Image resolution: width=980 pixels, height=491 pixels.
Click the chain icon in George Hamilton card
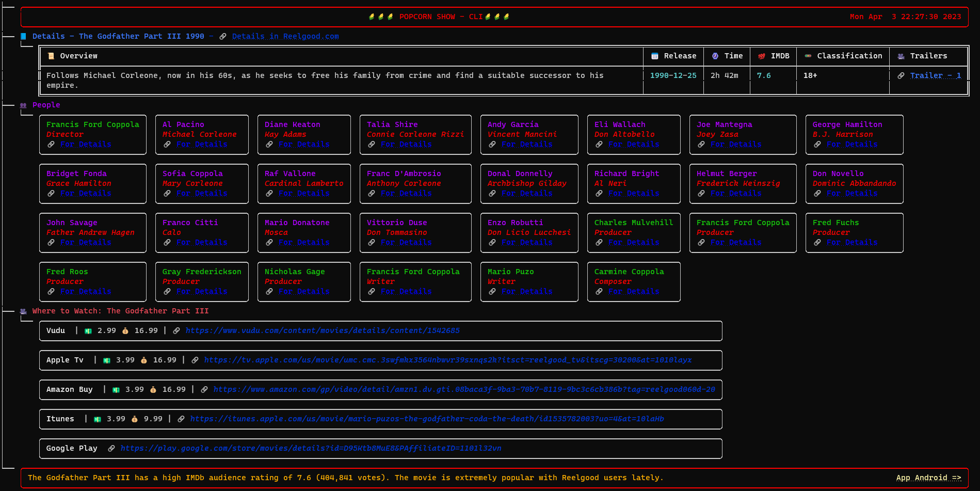coord(817,145)
